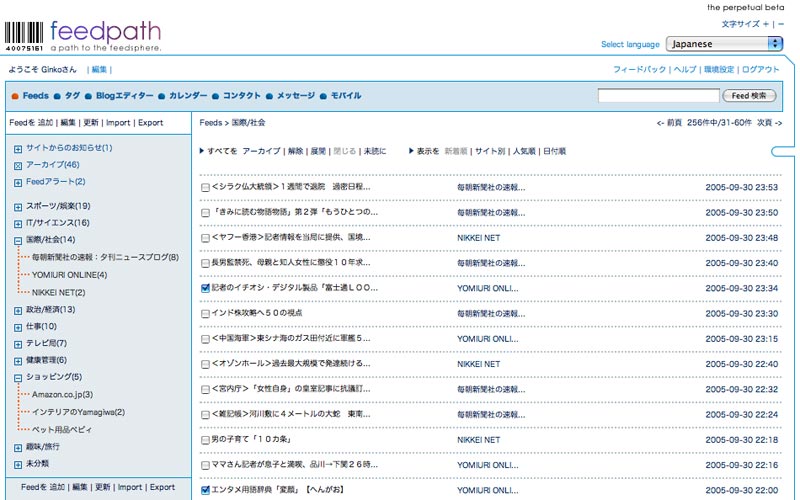800x500 pixels.
Task: Decrease font size with minus sign
Action: [781, 24]
